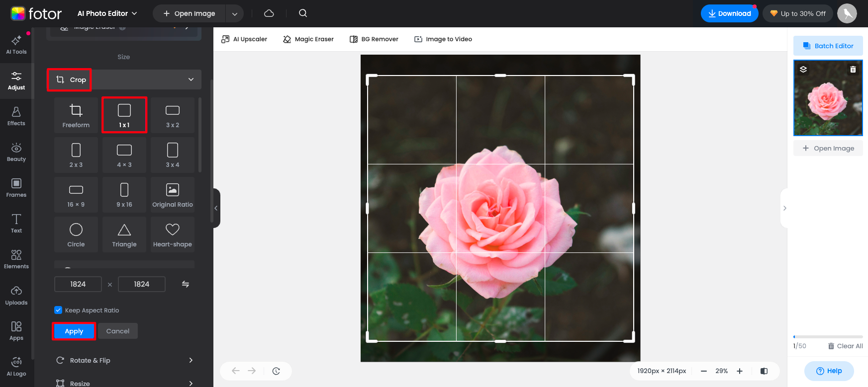Choose the 2x3 crop ratio
This screenshot has width=868, height=387.
pyautogui.click(x=76, y=155)
